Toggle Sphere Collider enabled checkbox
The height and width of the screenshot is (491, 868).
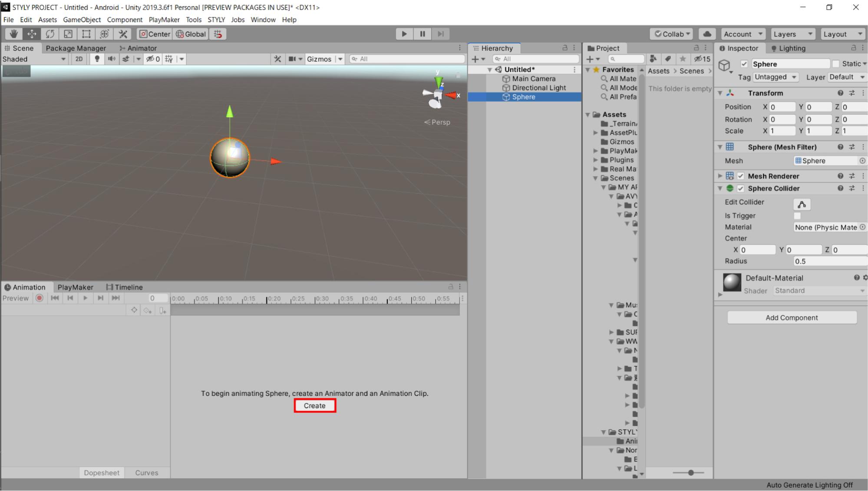pyautogui.click(x=741, y=188)
